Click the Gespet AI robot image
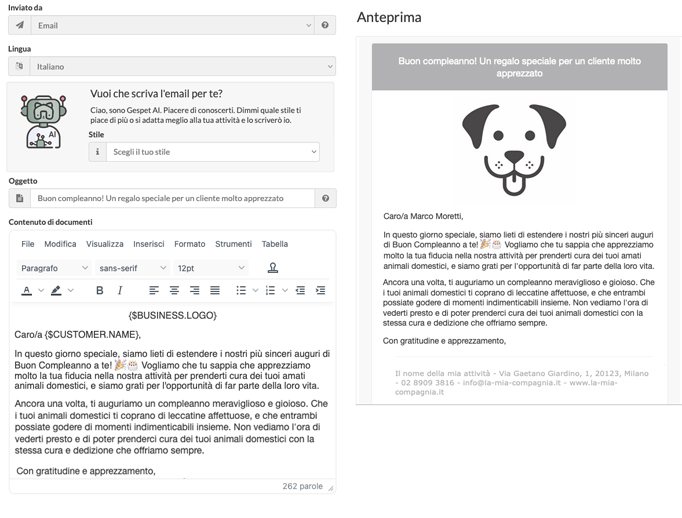The image size is (682, 518). click(43, 122)
